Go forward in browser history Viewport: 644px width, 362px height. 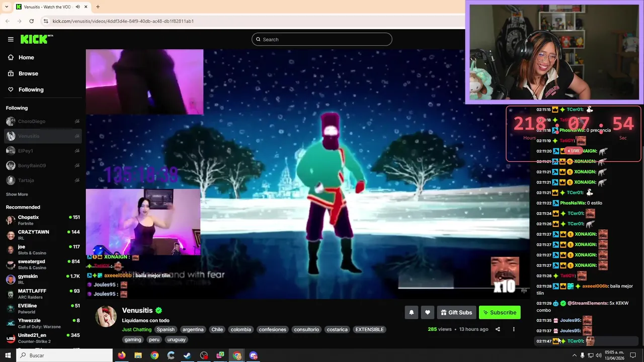(x=20, y=21)
